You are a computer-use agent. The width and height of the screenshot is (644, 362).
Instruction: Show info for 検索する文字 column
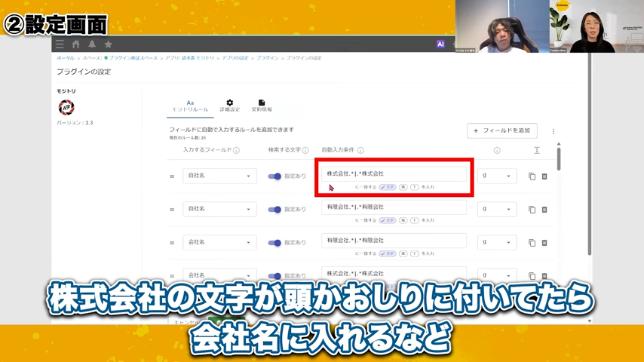[x=305, y=150]
